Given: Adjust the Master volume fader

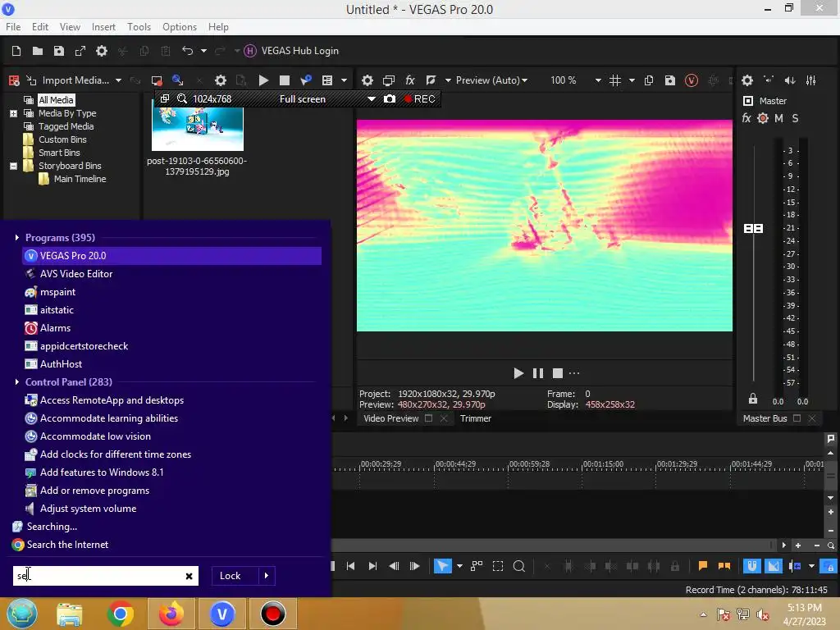Looking at the screenshot, I should click(x=753, y=229).
